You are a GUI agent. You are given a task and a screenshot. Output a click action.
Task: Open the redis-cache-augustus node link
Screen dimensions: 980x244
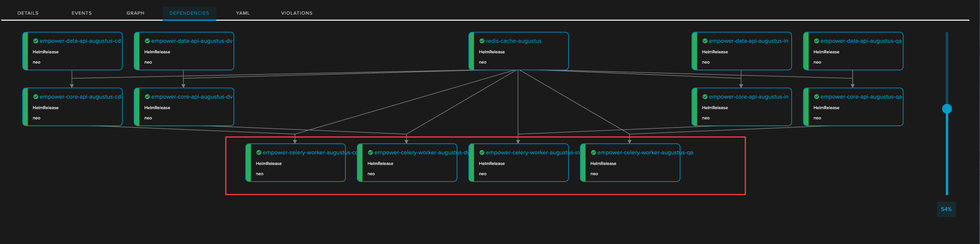(514, 41)
